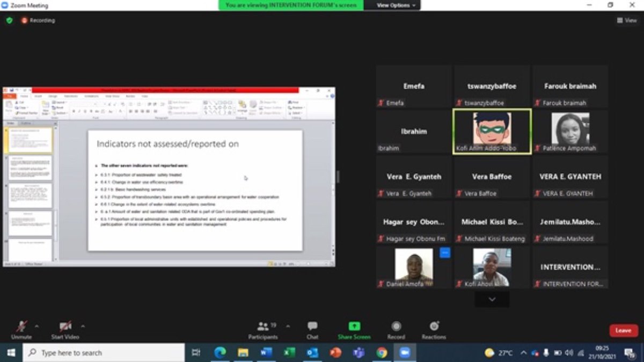Expand caret next to Participants
This screenshot has height=362, width=644.
tap(288, 326)
